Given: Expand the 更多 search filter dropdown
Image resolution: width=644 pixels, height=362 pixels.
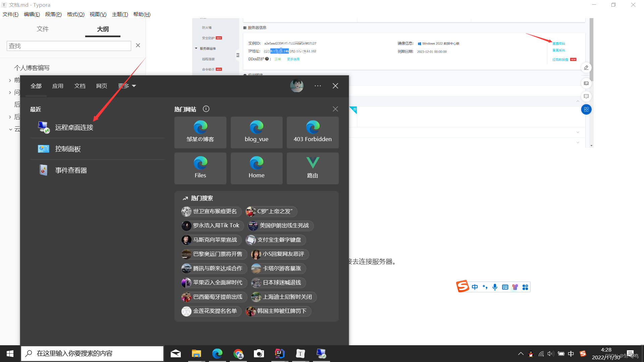Looking at the screenshot, I should click(127, 86).
